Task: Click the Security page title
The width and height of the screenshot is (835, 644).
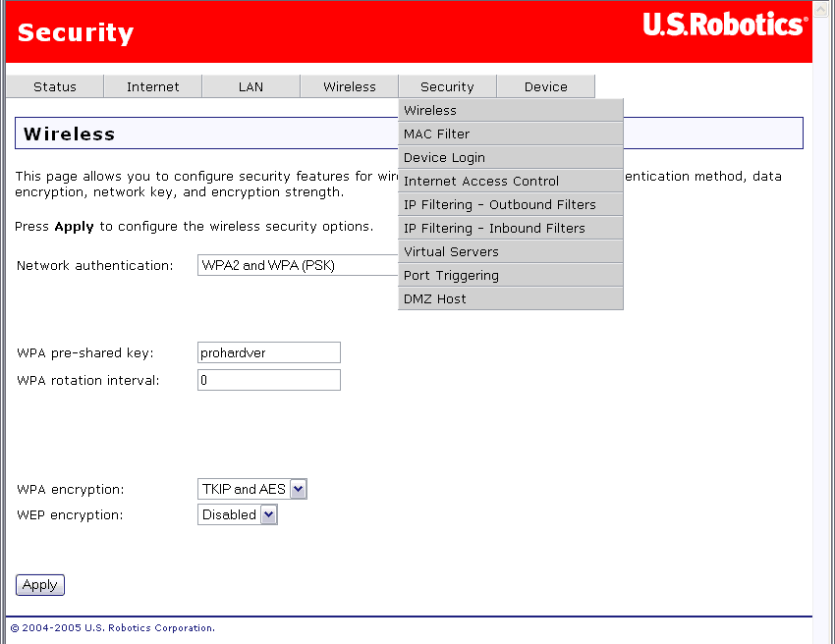Action: 76,32
